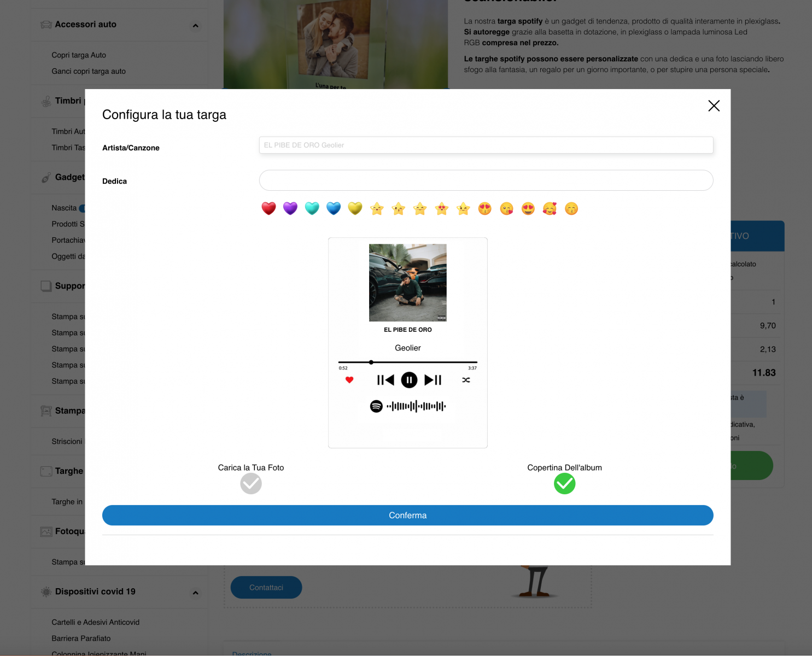Insert the blue heart emoji
Screen dimensions: 812x656
pos(334,208)
